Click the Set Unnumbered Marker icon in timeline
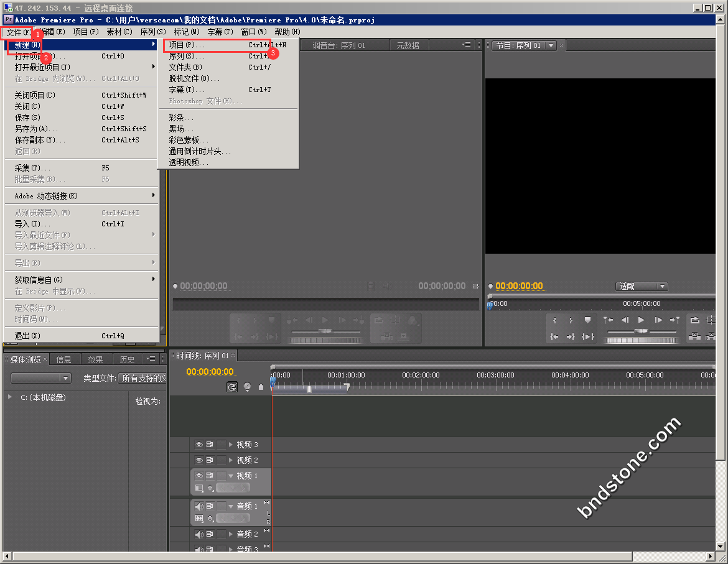Viewport: 728px width, 564px height. click(x=261, y=387)
